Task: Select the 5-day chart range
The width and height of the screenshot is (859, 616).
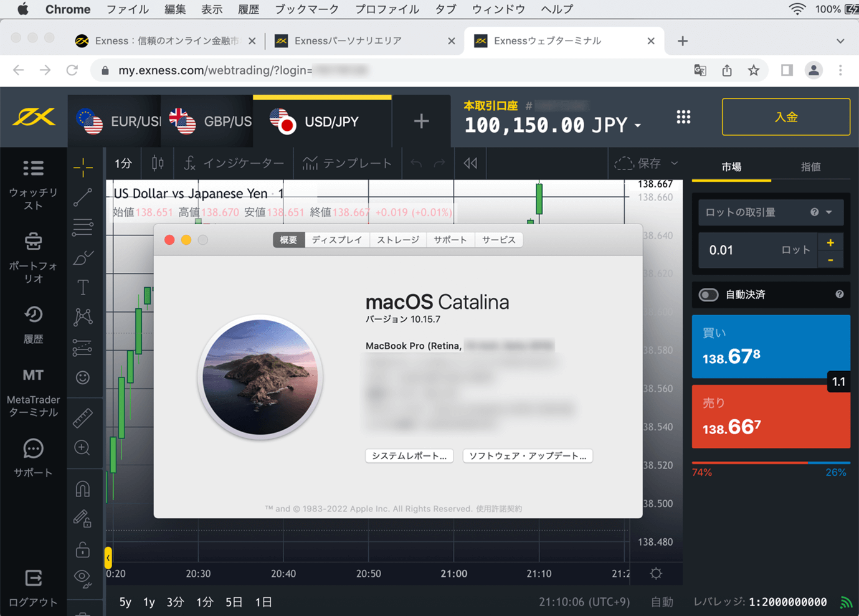Action: point(234,602)
